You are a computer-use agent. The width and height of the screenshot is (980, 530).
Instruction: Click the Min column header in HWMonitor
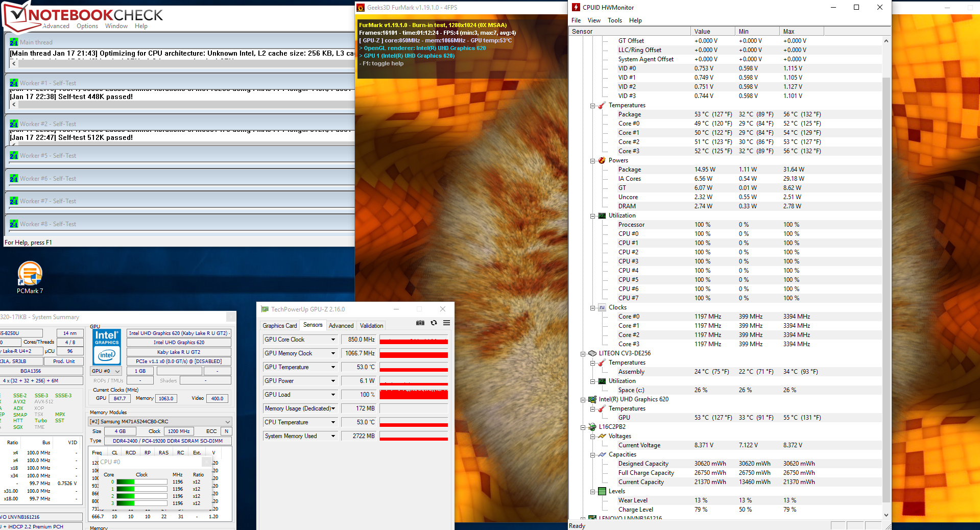757,31
